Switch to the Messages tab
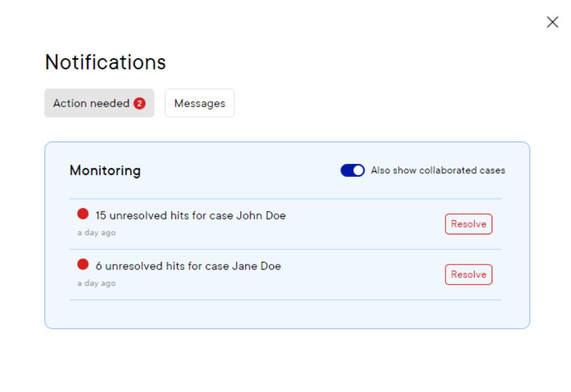The image size is (571, 392). tap(199, 103)
